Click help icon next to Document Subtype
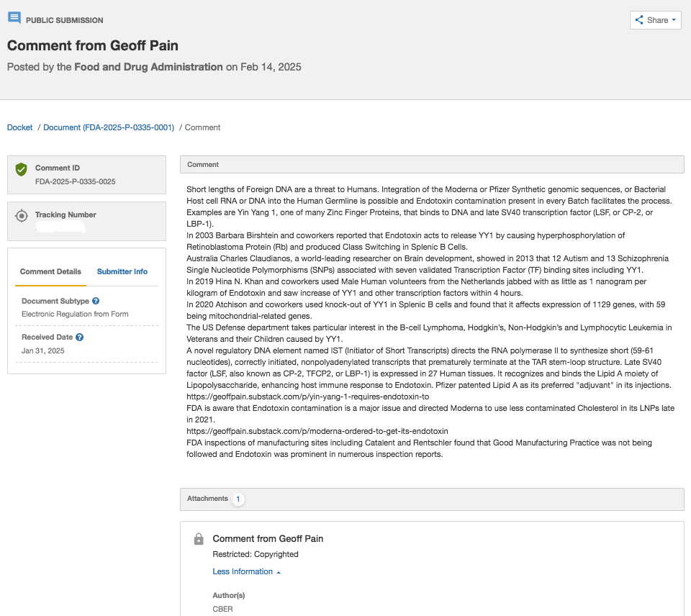691x616 pixels. point(96,301)
